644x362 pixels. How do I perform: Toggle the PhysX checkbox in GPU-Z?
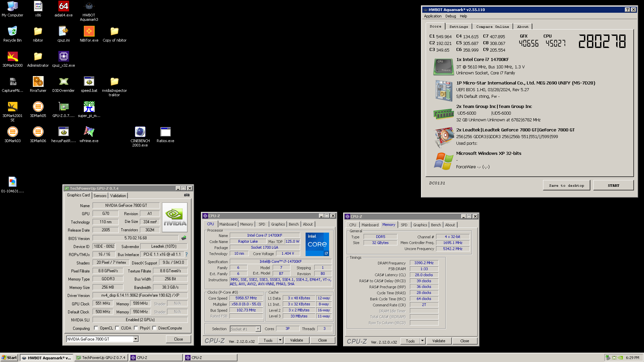(x=136, y=328)
